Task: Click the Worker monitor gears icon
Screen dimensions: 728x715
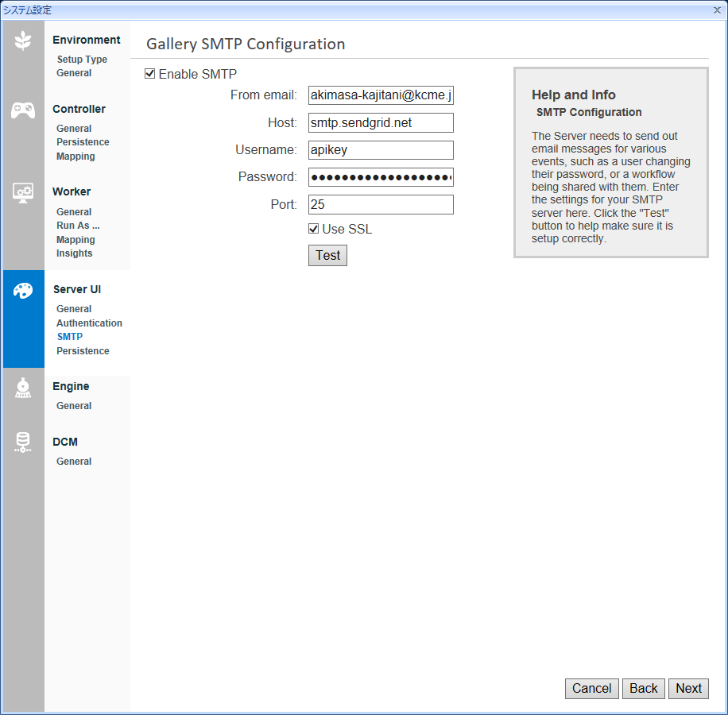Action: point(23,193)
